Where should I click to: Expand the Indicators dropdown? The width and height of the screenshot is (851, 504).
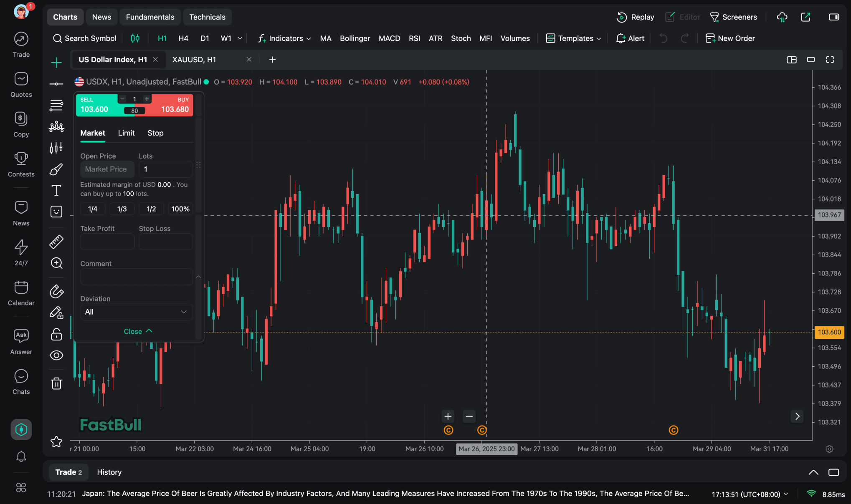285,38
